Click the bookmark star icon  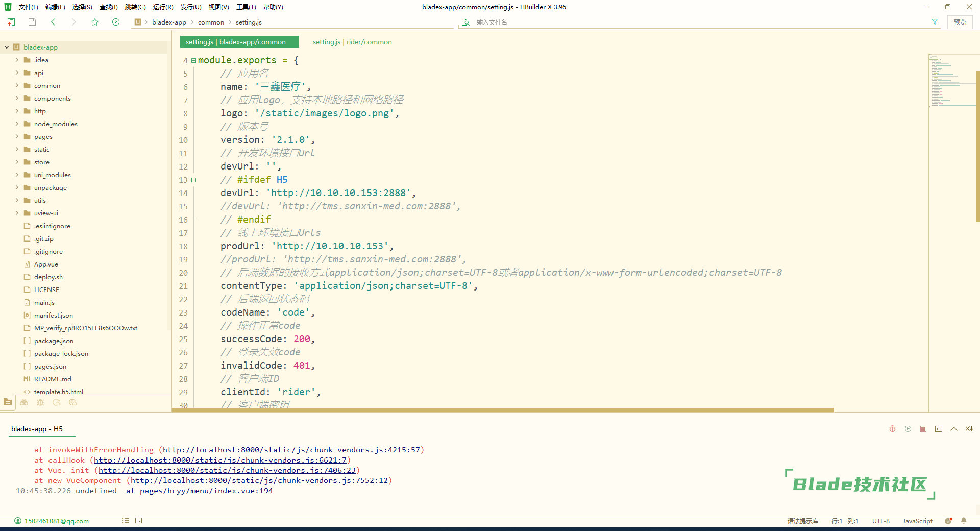[x=95, y=22]
